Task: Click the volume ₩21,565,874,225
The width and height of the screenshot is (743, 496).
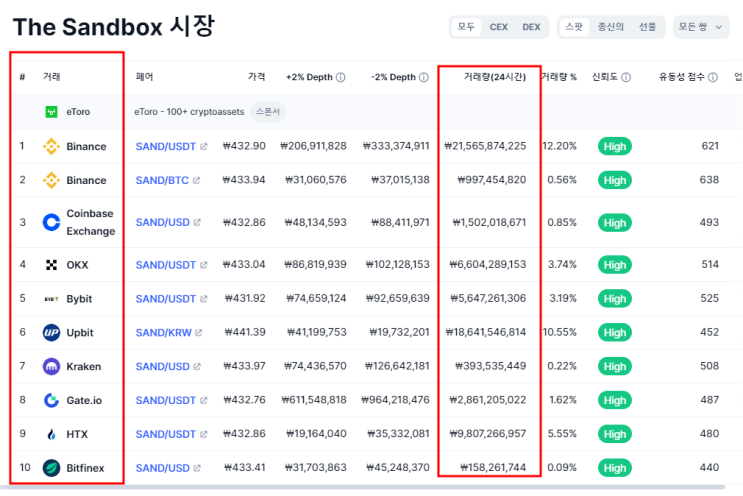Action: tap(485, 146)
